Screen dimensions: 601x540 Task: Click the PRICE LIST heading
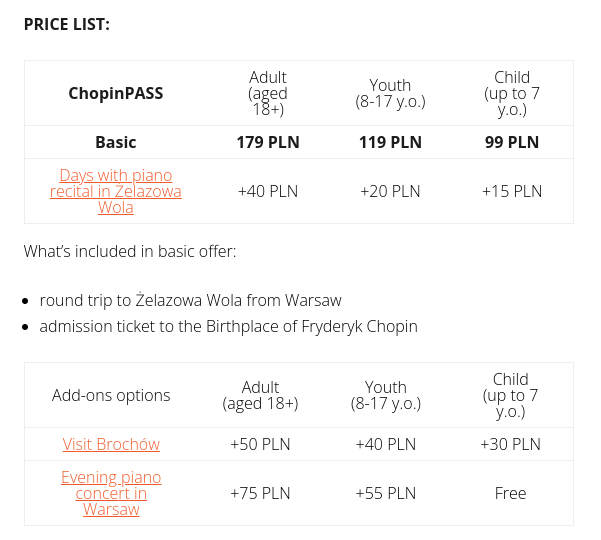67,24
